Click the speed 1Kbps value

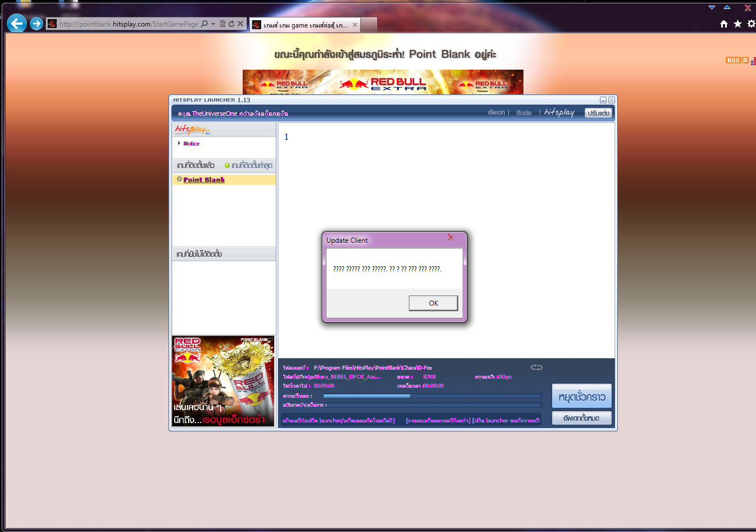tap(504, 377)
